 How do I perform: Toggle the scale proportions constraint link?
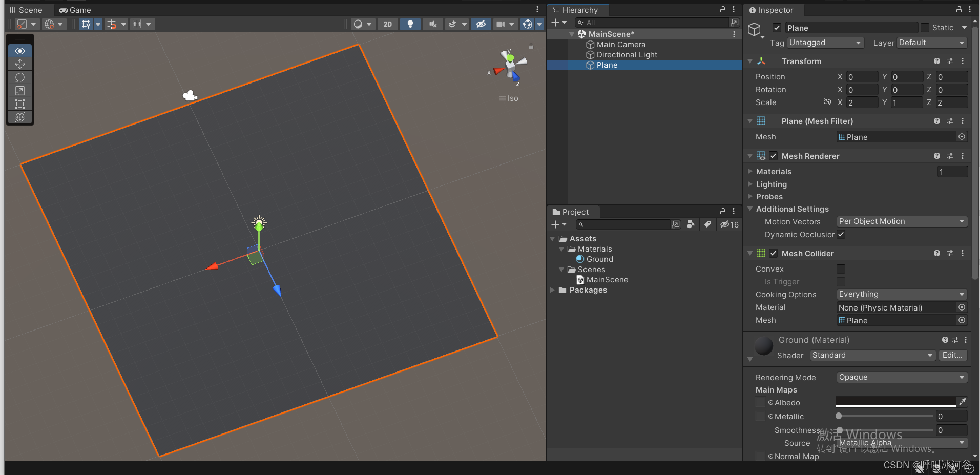827,102
